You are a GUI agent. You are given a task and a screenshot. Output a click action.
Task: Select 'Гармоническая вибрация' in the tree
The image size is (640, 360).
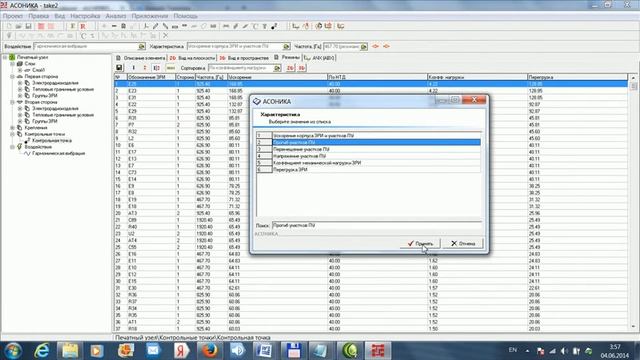[x=58, y=153]
